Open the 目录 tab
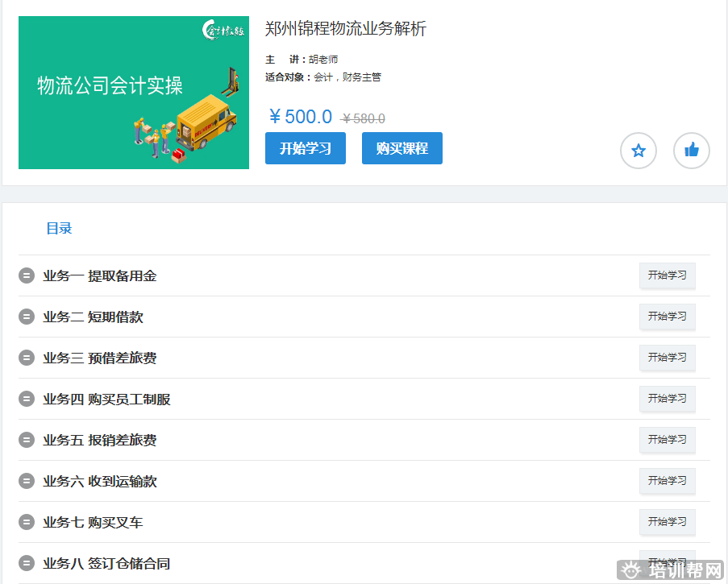 59,228
